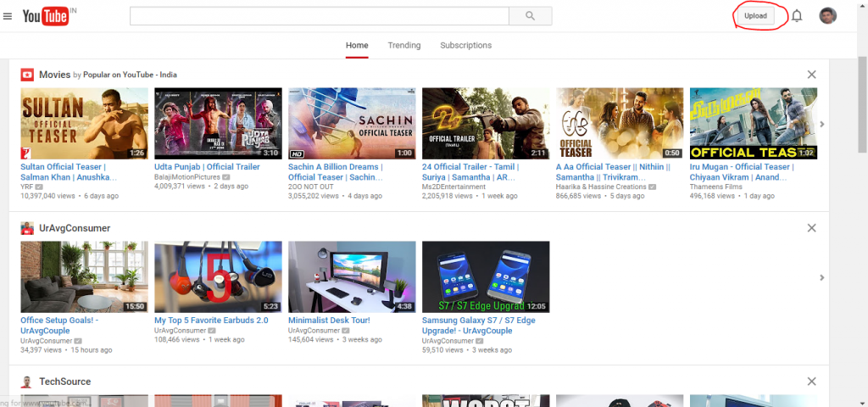Viewport: 868px width, 407px height.
Task: Click the YouTube logo
Action: (46, 16)
